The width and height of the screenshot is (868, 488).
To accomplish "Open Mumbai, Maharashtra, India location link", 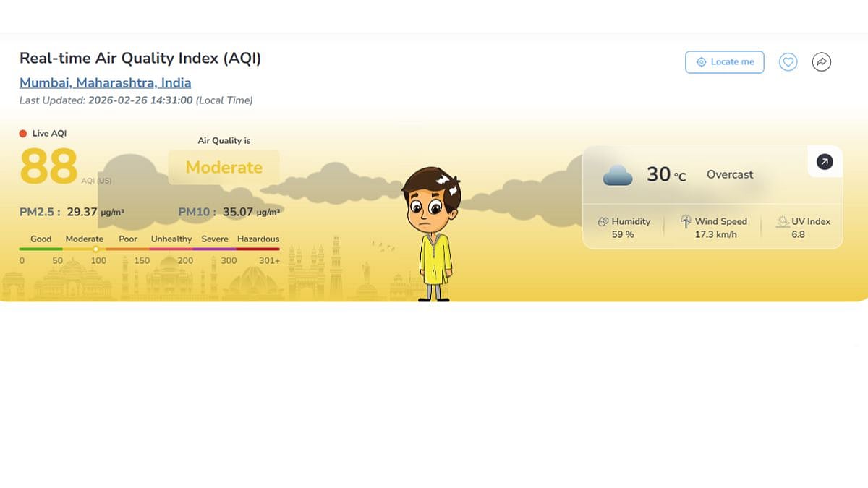I will point(106,82).
